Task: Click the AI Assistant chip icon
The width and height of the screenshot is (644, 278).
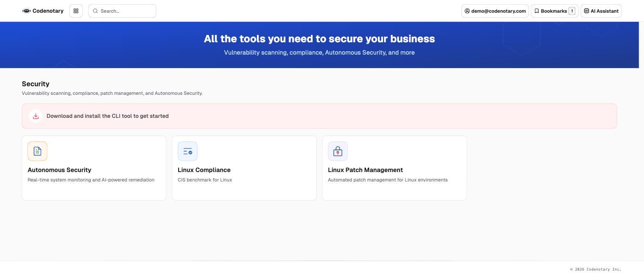Action: pyautogui.click(x=586, y=11)
